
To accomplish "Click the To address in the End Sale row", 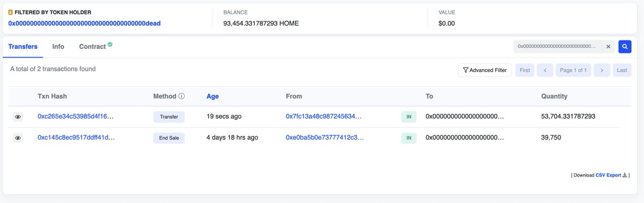I will pos(465,137).
